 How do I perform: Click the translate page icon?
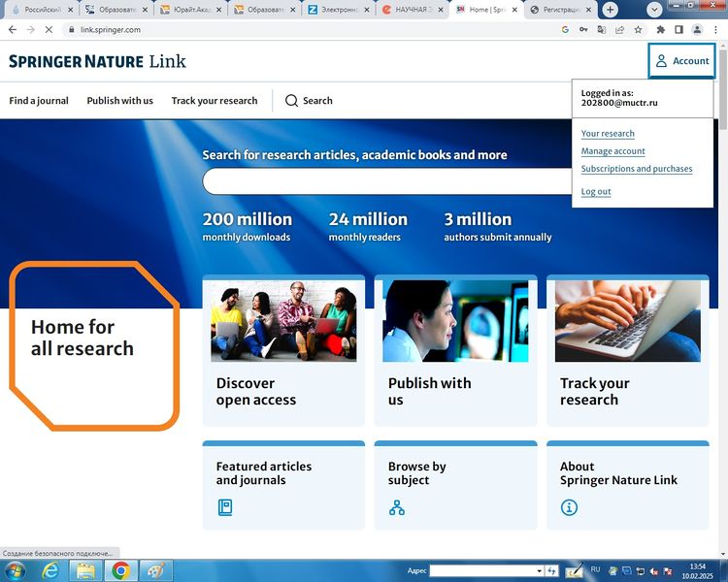click(601, 30)
